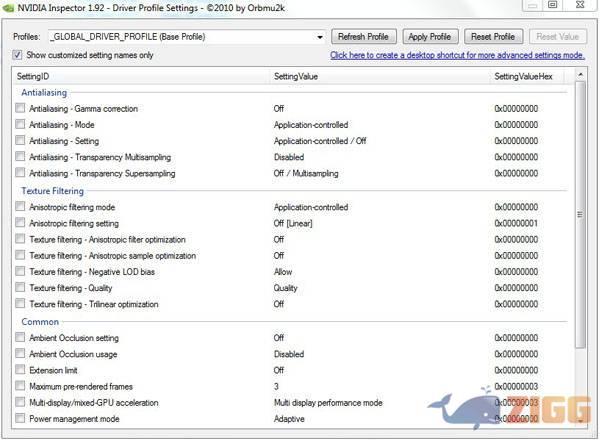The image size is (600, 440).
Task: Enable the Ambient Occlusion setting checkbox
Action: [x=21, y=338]
